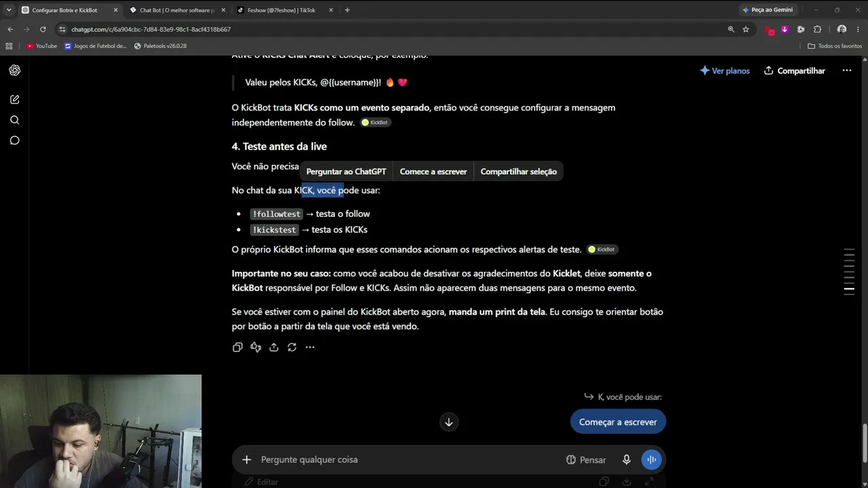Open the ChatGPT logo sidebar button
868x488 pixels.
tap(15, 70)
